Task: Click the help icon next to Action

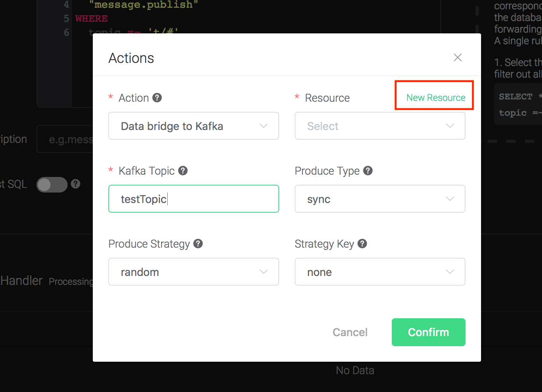Action: coord(157,98)
